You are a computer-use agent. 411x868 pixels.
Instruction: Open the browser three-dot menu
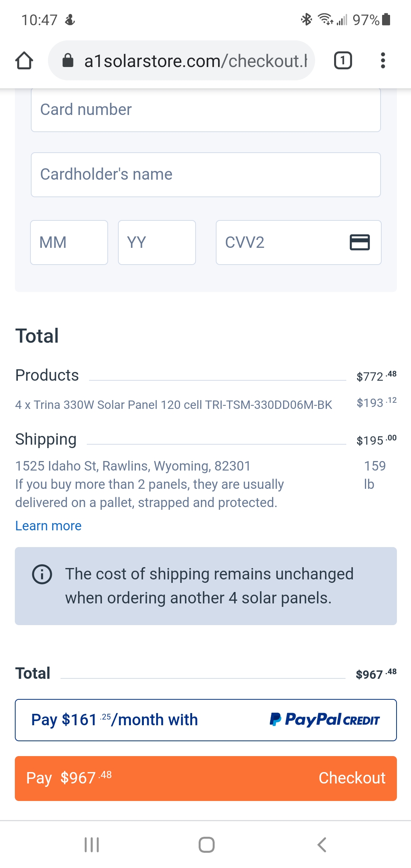tap(383, 61)
